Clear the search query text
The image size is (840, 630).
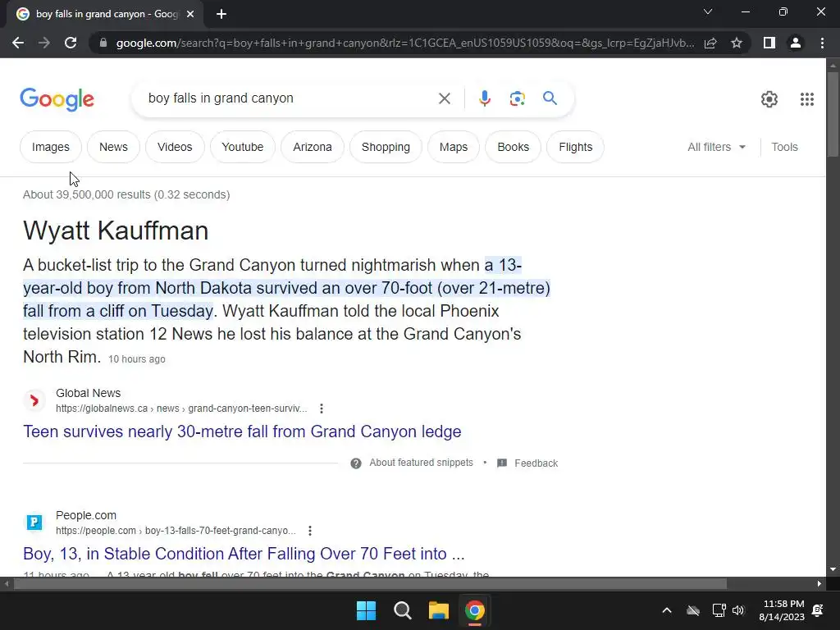[444, 98]
